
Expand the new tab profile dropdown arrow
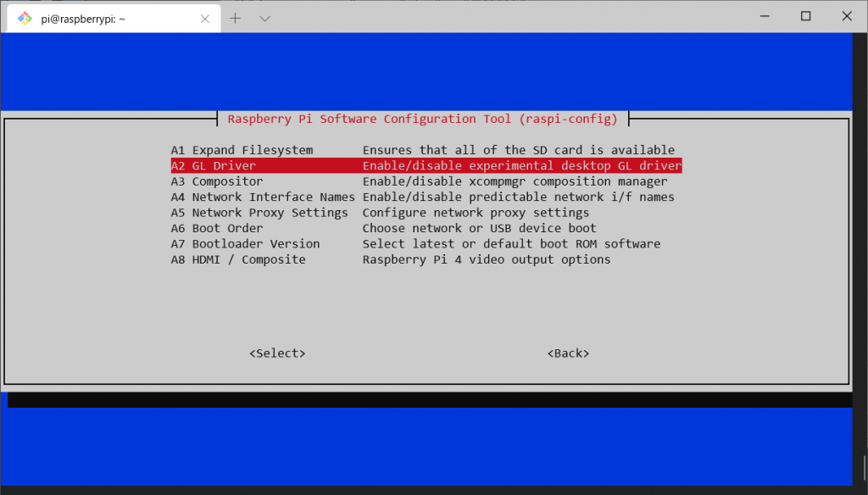pyautogui.click(x=264, y=19)
